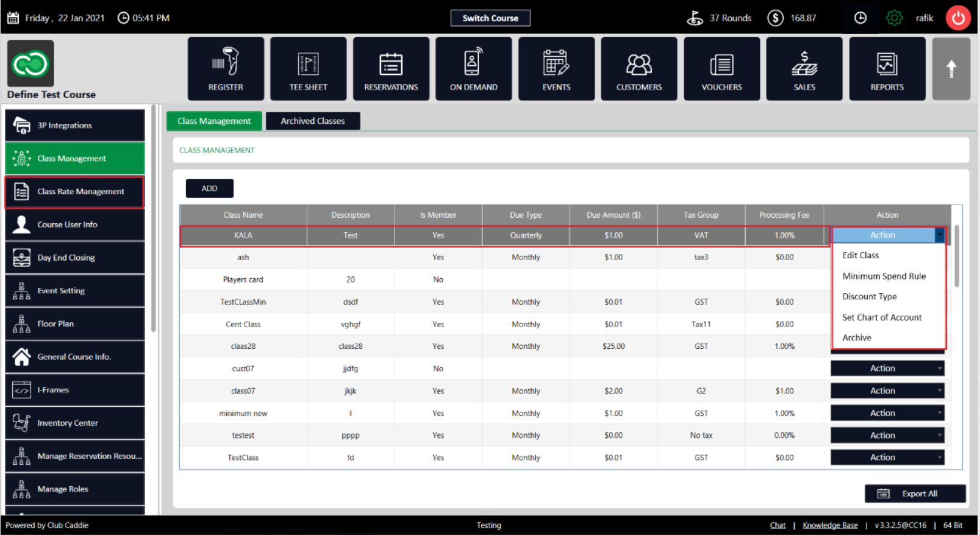Expand the Action dropdown for class07 row

pos(887,390)
